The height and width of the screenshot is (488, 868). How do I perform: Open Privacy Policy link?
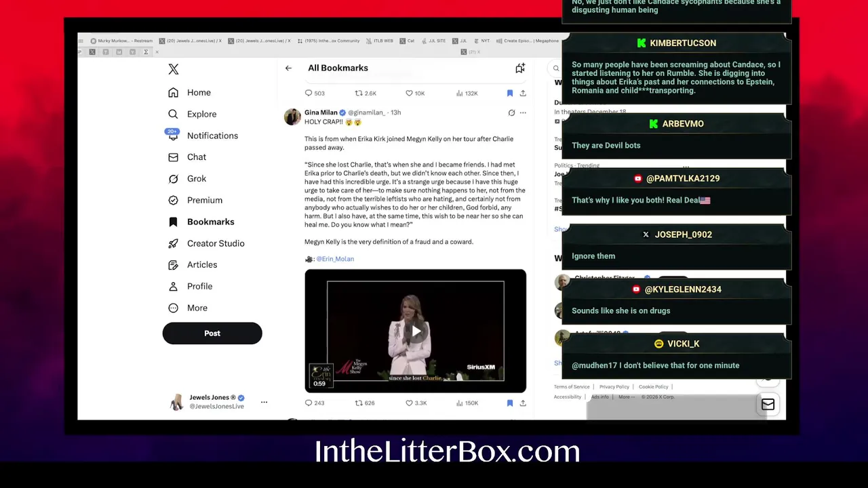tap(614, 386)
